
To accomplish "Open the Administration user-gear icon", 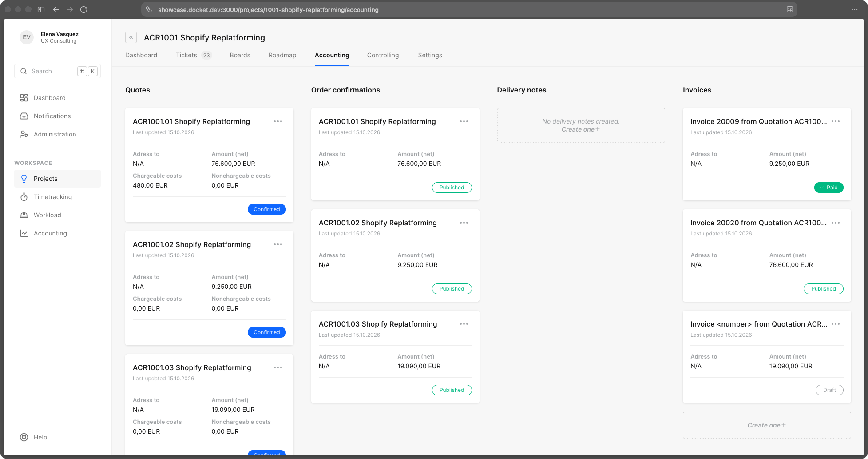I will pos(24,134).
